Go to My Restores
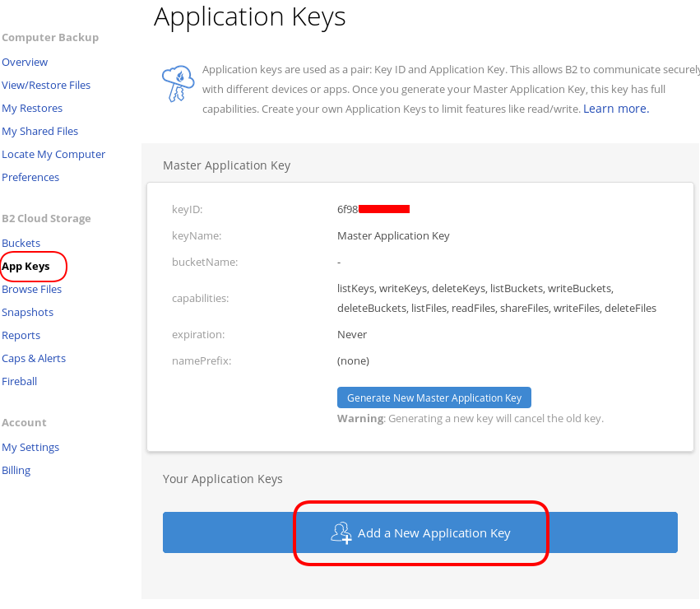700x609 pixels. [x=32, y=108]
